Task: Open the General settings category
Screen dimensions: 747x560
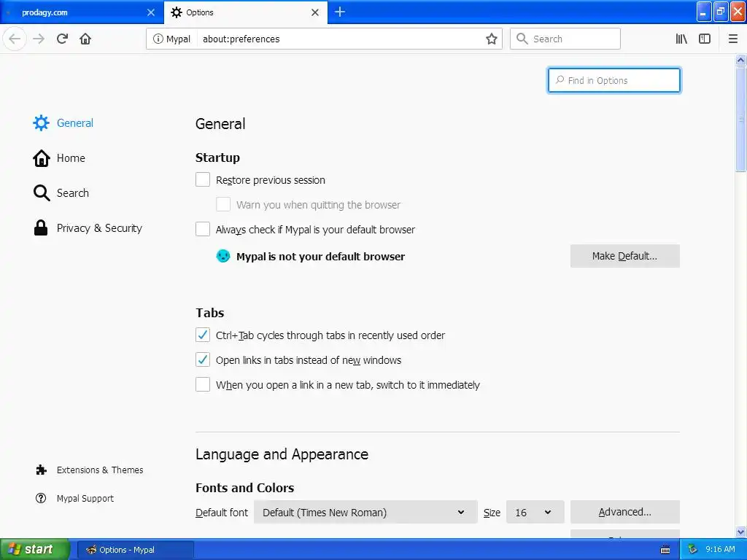Action: 63,122
